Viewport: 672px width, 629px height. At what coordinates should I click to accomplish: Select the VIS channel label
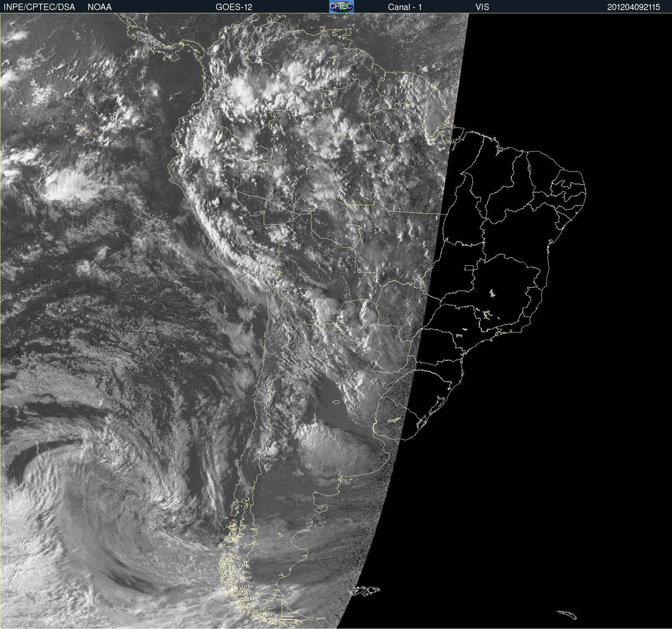click(x=482, y=7)
